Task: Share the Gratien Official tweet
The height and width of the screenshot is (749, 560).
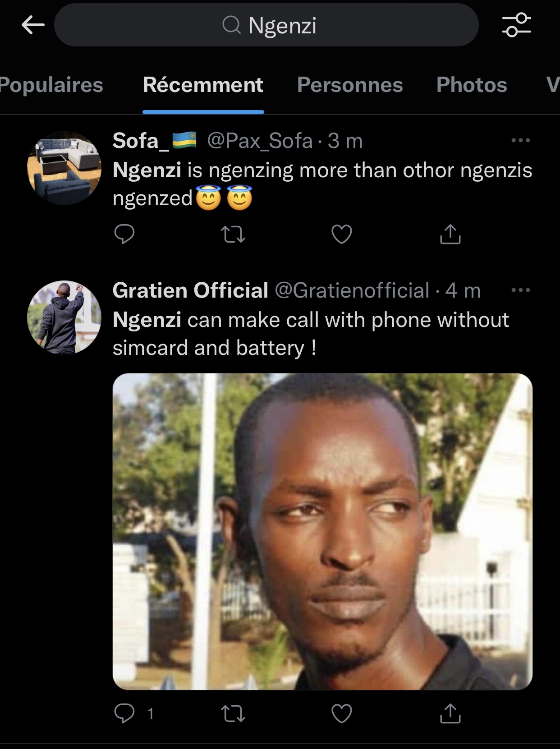Action: [x=450, y=713]
